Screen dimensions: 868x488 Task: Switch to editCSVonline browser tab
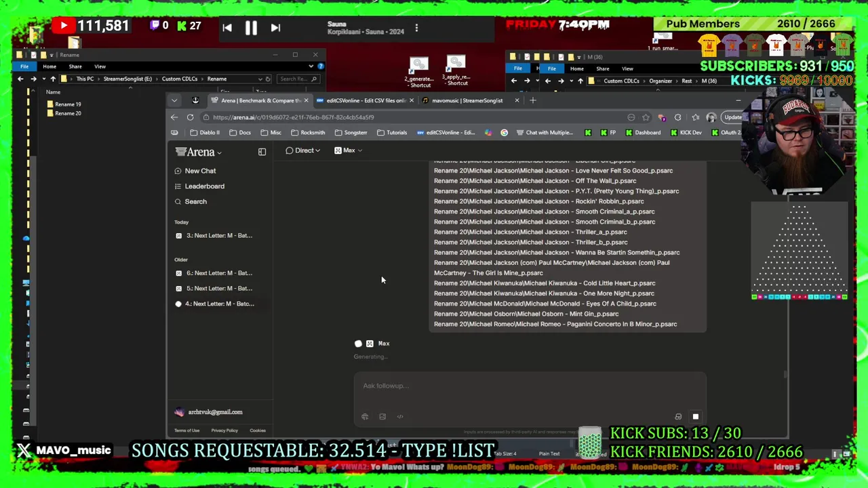[366, 100]
